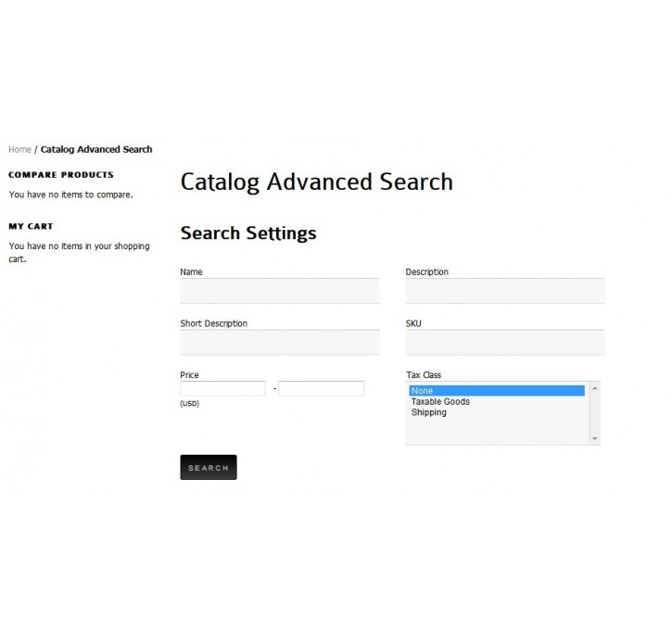This screenshot has width=672, height=630.
Task: Click the Tax Class label text
Action: 424,374
